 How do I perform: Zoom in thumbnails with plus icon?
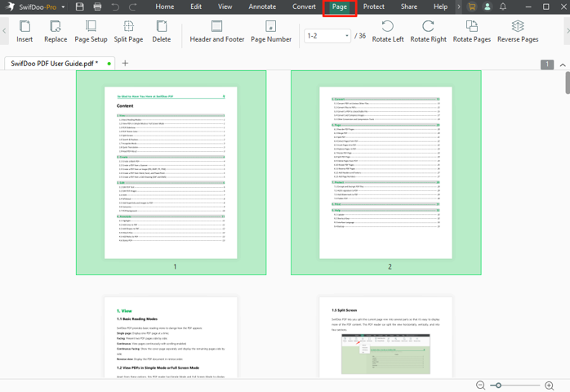coord(550,385)
